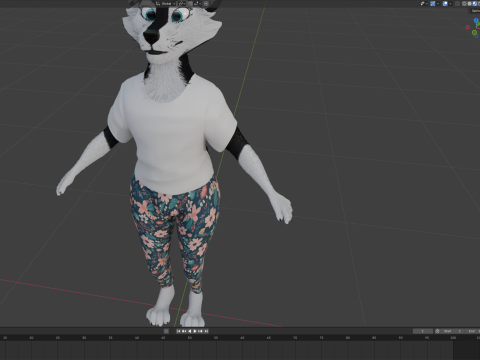Viewport: 480px width, 360px height.
Task: Play the animation forward
Action: (195, 331)
